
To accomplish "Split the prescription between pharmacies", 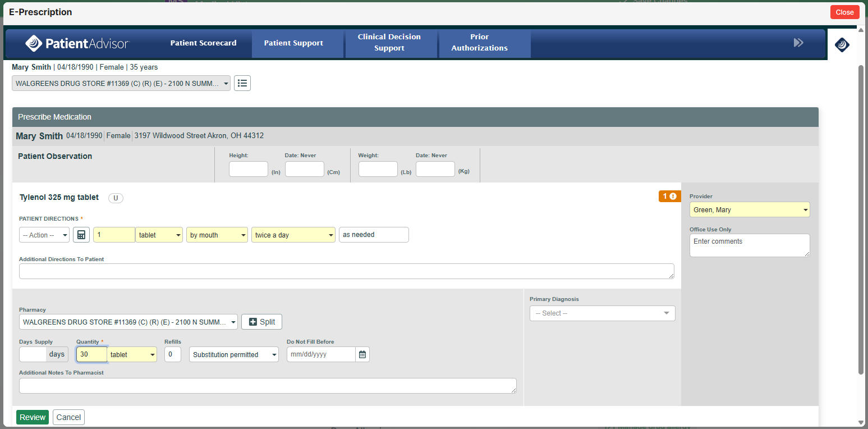I will [261, 322].
